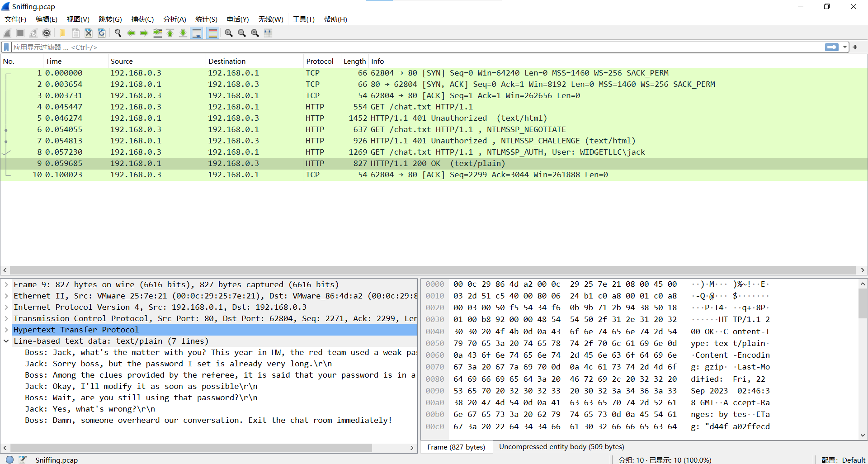Zoom in on packet text
This screenshot has width=868, height=464.
click(x=229, y=33)
